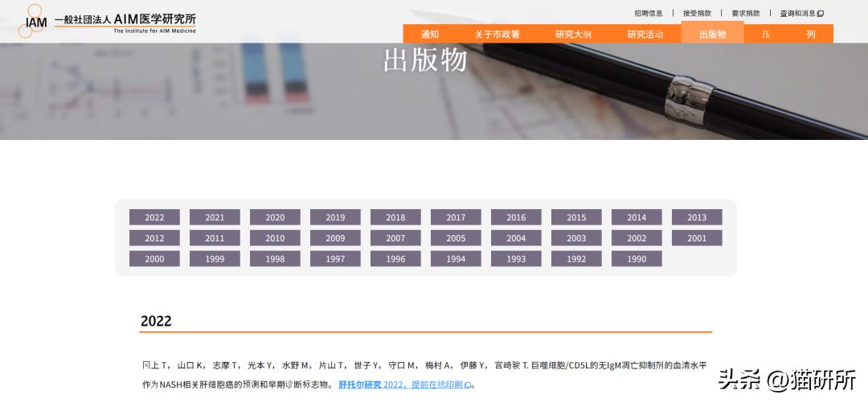
Task: Select the 2001 year button
Action: point(697,238)
